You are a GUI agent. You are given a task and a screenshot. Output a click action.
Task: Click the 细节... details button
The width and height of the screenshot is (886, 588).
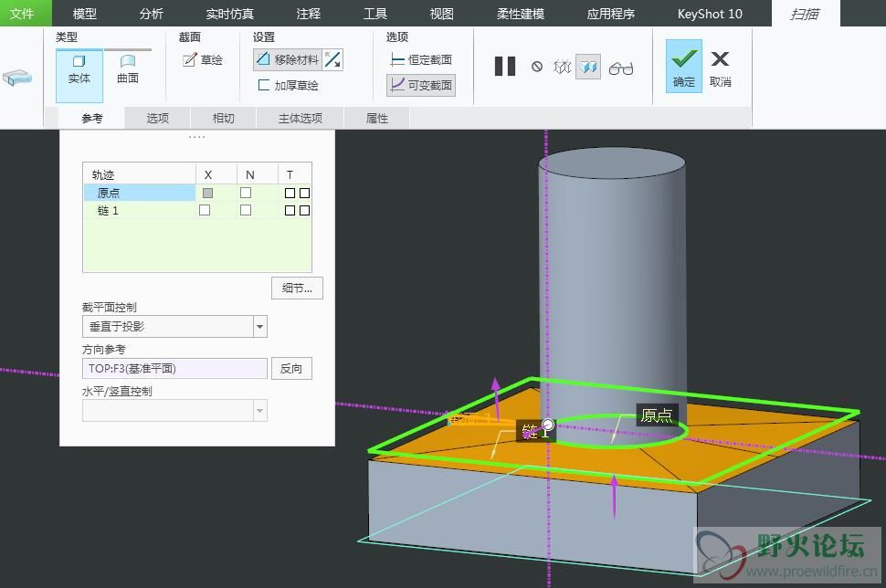(x=297, y=289)
